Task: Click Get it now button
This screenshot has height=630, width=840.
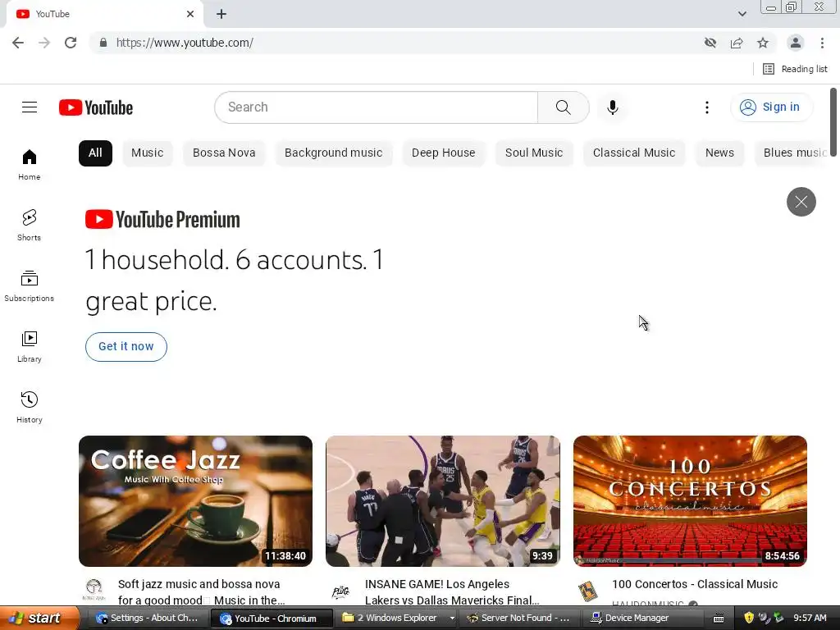Action: (126, 347)
